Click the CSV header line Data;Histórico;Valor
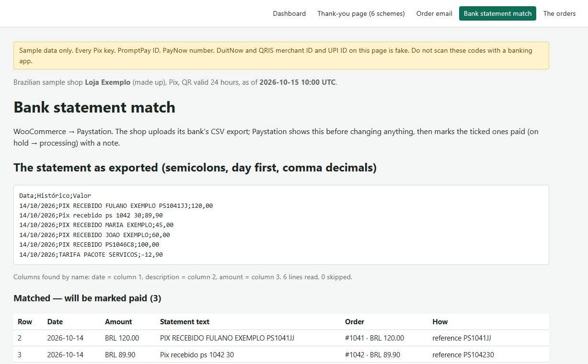Viewport: 588px width, 364px height. [x=55, y=196]
